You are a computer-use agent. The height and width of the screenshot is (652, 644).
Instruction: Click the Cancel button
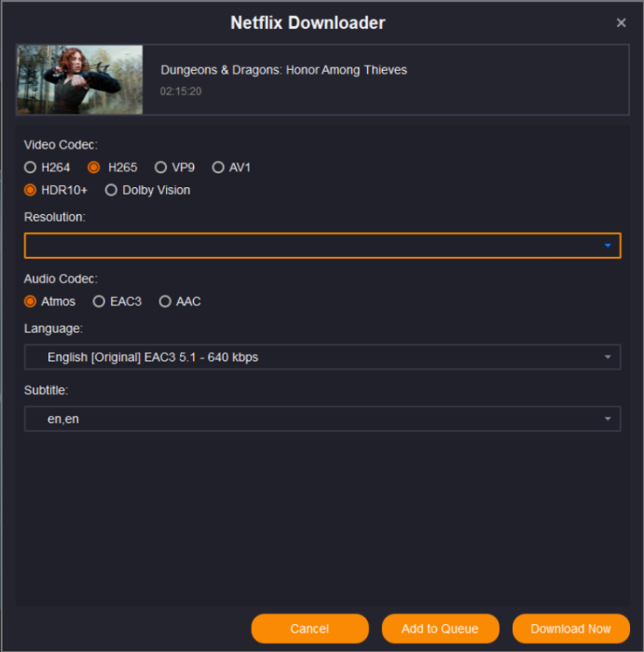click(x=309, y=629)
